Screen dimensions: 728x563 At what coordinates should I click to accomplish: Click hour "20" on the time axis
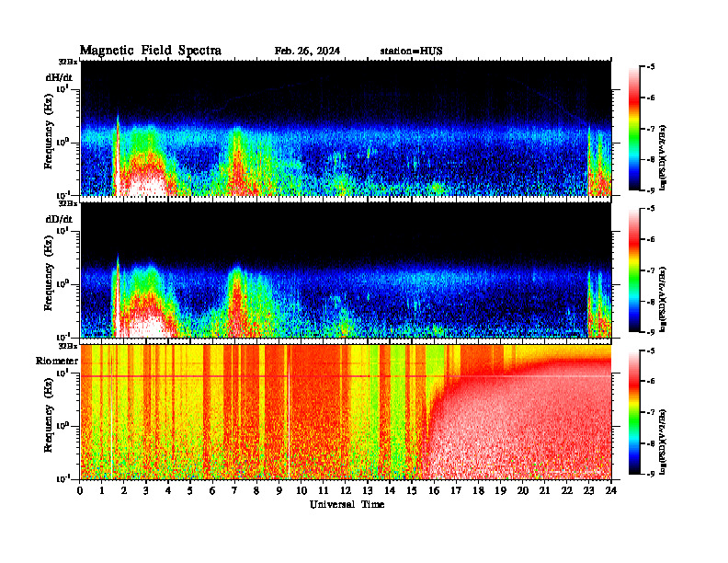tap(523, 491)
